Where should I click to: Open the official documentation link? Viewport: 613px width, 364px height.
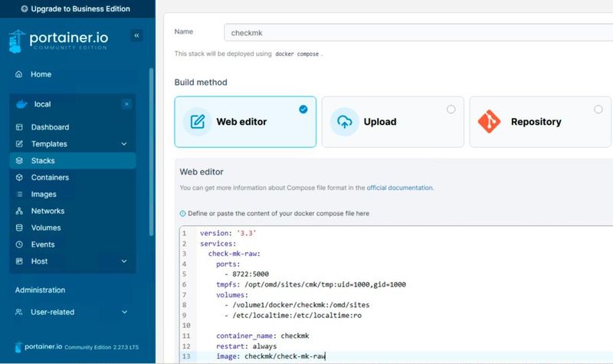[399, 188]
